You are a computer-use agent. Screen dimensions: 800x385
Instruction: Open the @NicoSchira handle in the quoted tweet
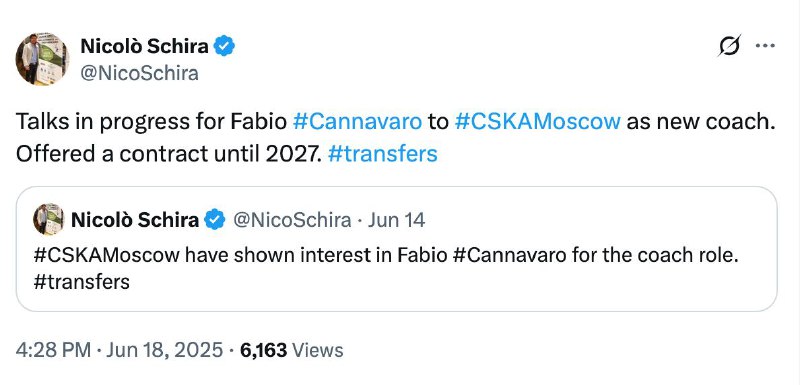point(292,220)
